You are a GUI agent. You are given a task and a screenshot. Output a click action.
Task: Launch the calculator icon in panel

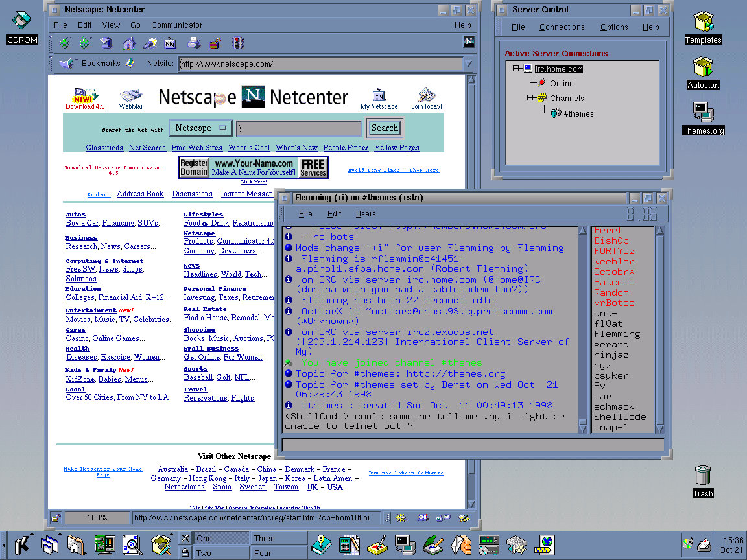coord(350,545)
